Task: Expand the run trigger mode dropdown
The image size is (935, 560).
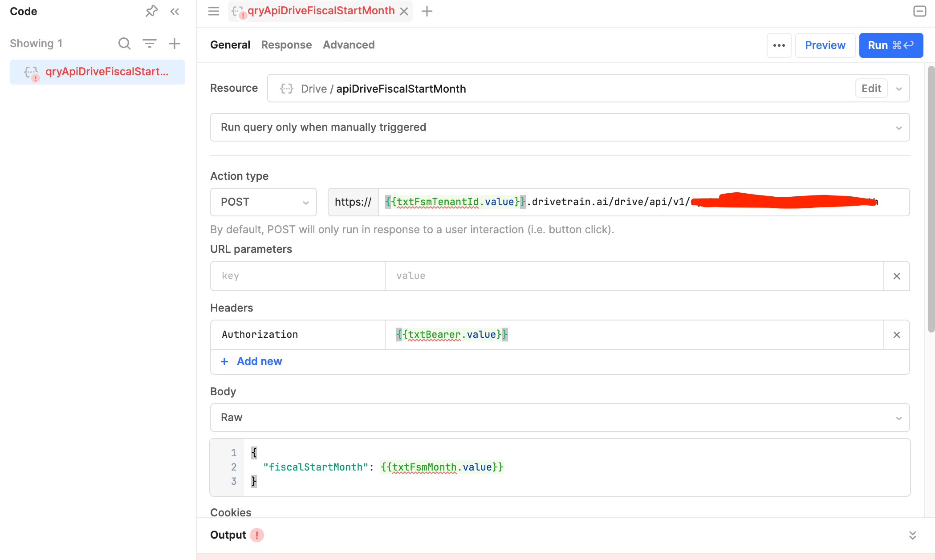Action: pyautogui.click(x=898, y=128)
